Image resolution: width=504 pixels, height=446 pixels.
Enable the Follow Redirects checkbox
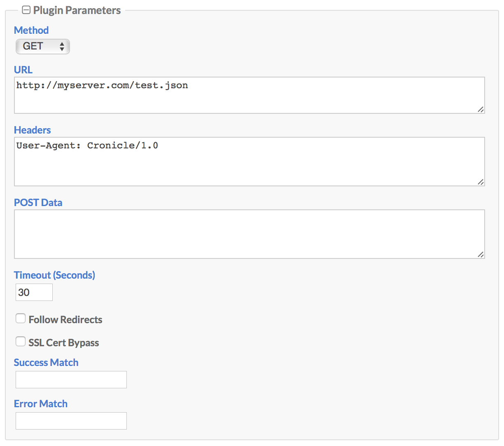(21, 318)
